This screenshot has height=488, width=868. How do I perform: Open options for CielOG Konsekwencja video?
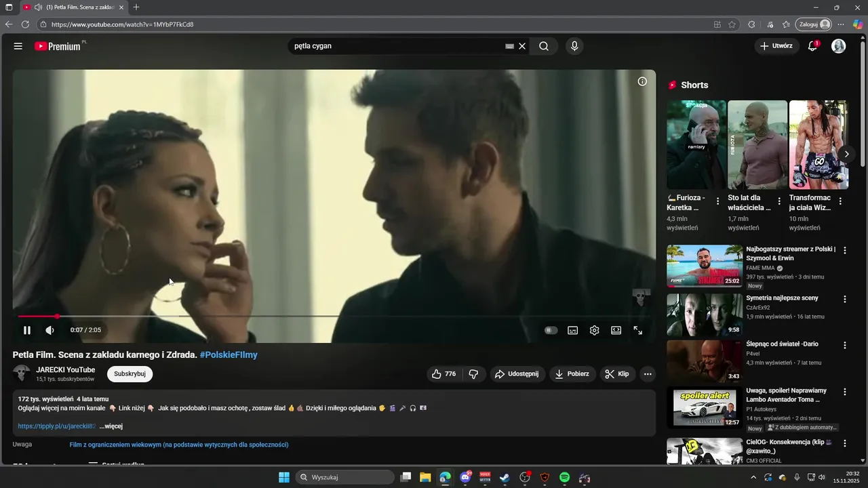coord(845,443)
